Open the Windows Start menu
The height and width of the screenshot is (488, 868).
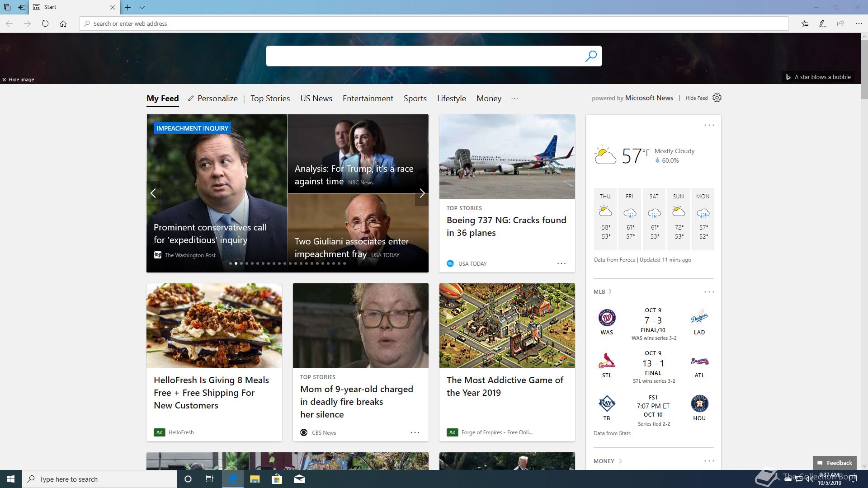(11, 479)
